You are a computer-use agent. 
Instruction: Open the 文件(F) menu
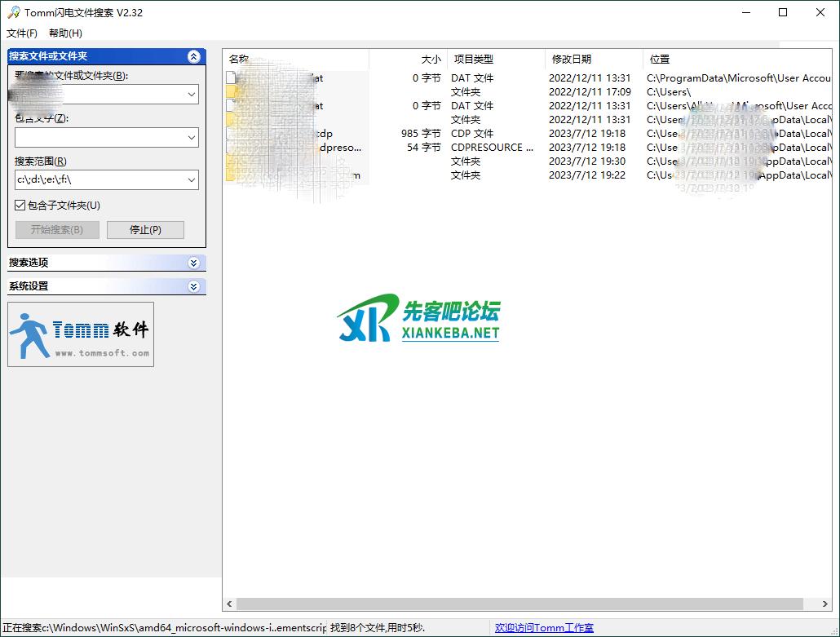(x=22, y=33)
